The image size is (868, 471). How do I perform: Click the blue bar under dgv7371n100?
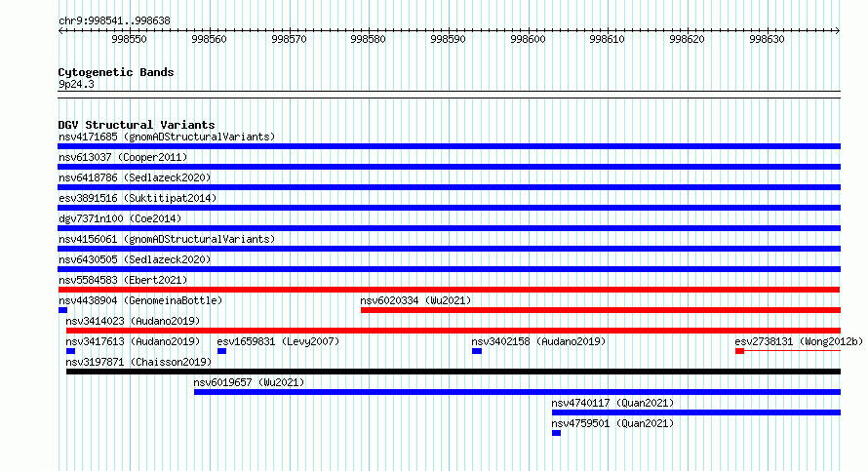click(449, 228)
